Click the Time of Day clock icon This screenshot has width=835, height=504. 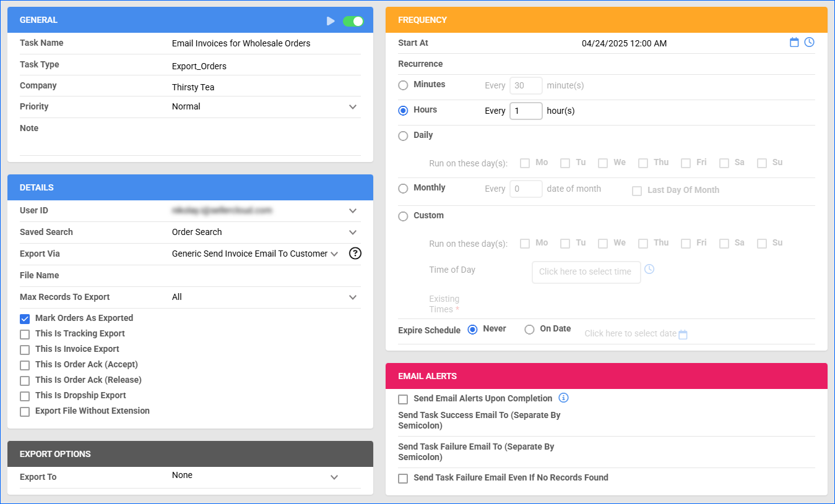[649, 269]
